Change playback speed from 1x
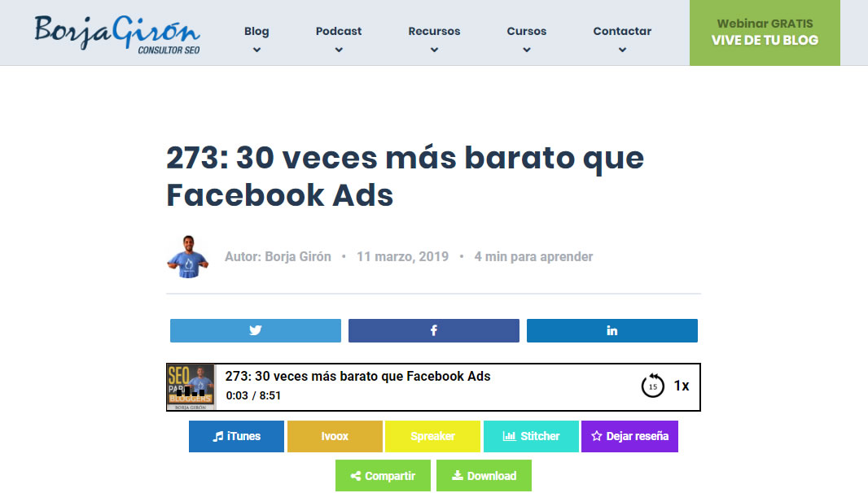This screenshot has height=493, width=868. (x=682, y=386)
